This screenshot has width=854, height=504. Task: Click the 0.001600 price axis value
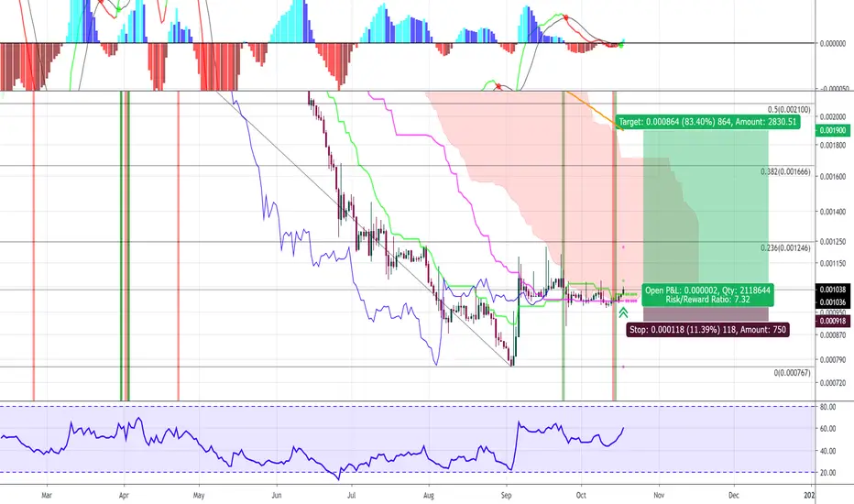click(833, 177)
